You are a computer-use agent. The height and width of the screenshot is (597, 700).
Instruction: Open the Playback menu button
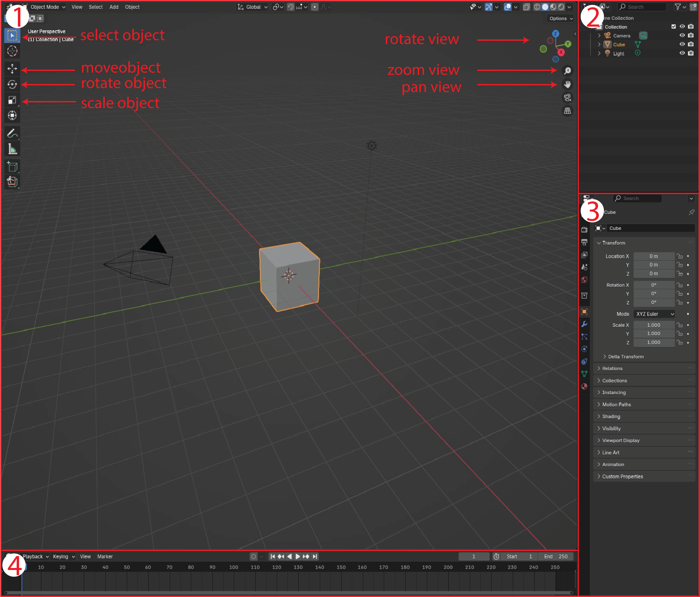coord(36,557)
